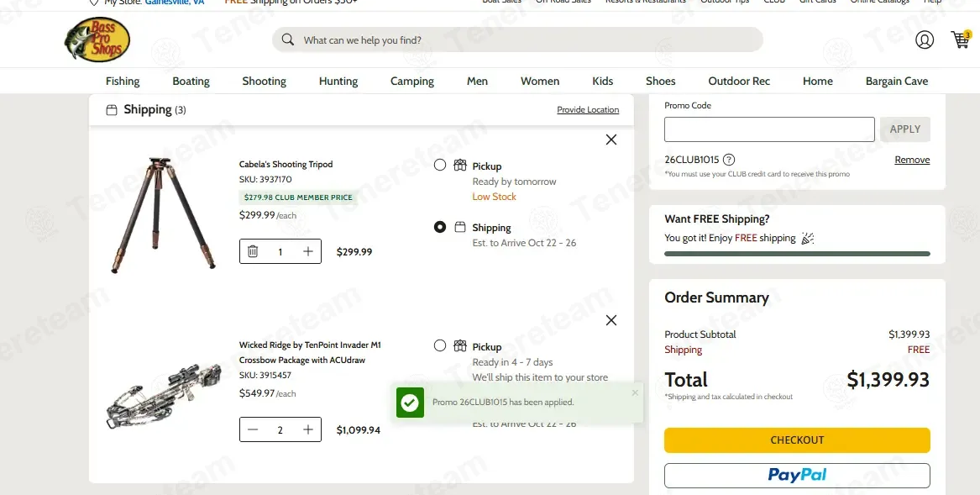
Task: Click the yellow CHECKOUT button
Action: tap(797, 440)
